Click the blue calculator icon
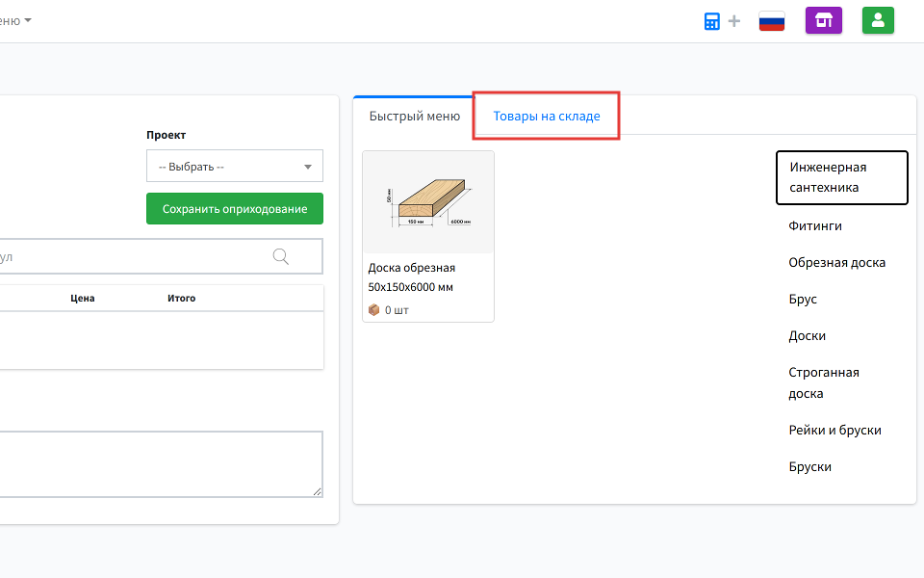 coord(712,22)
